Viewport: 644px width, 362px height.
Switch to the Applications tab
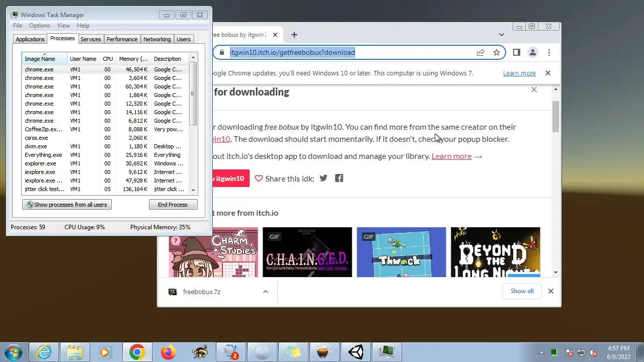(x=30, y=39)
